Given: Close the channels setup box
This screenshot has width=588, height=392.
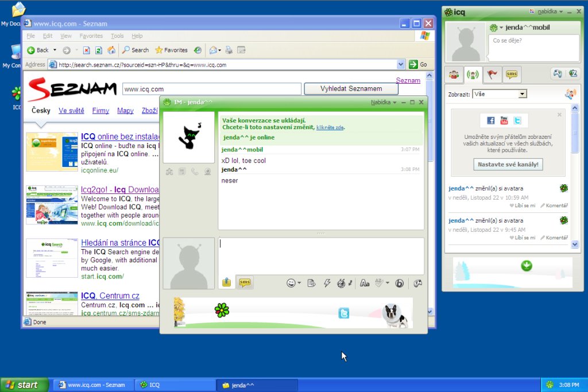Looking at the screenshot, I should 559,115.
